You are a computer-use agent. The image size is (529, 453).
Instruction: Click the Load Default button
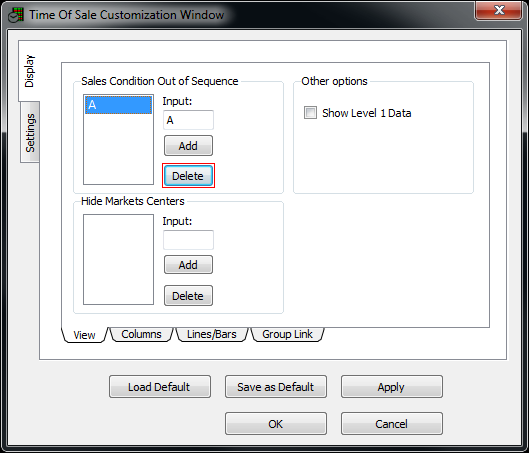tap(160, 387)
